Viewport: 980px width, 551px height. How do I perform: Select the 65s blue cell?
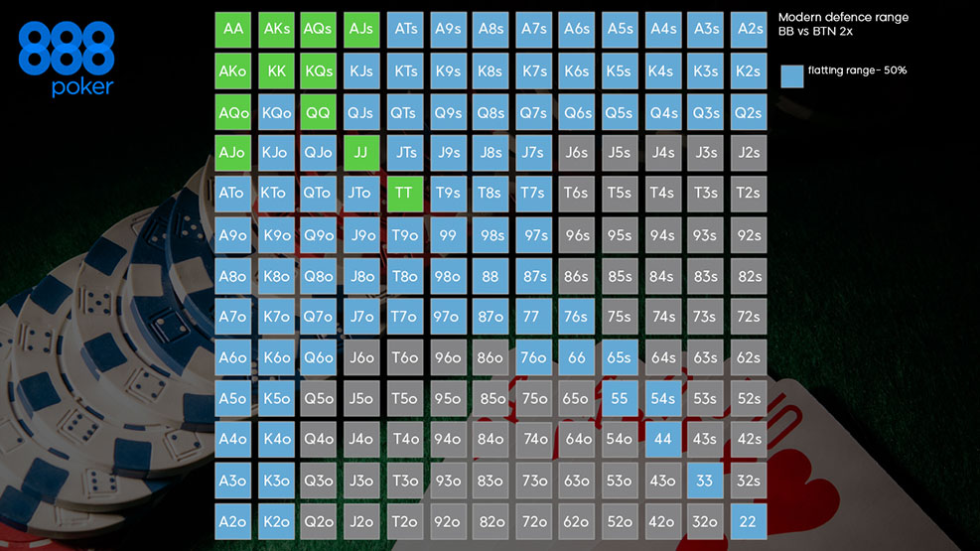pyautogui.click(x=620, y=357)
